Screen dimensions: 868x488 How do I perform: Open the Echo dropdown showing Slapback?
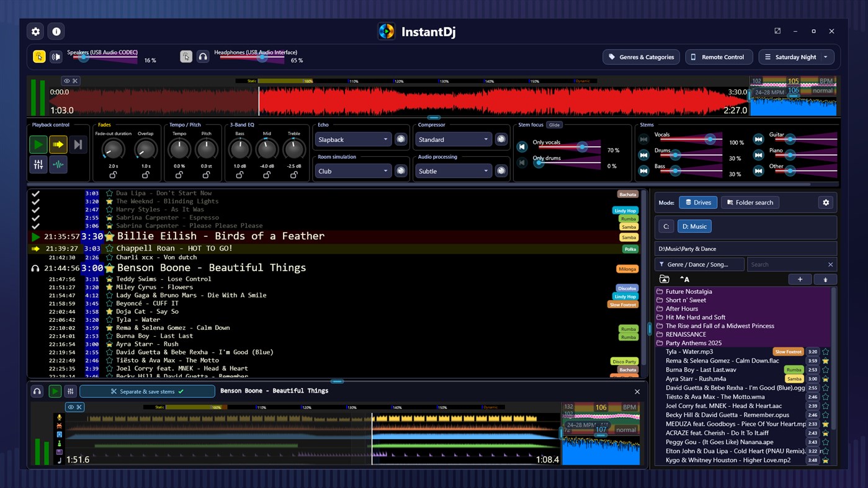(352, 140)
